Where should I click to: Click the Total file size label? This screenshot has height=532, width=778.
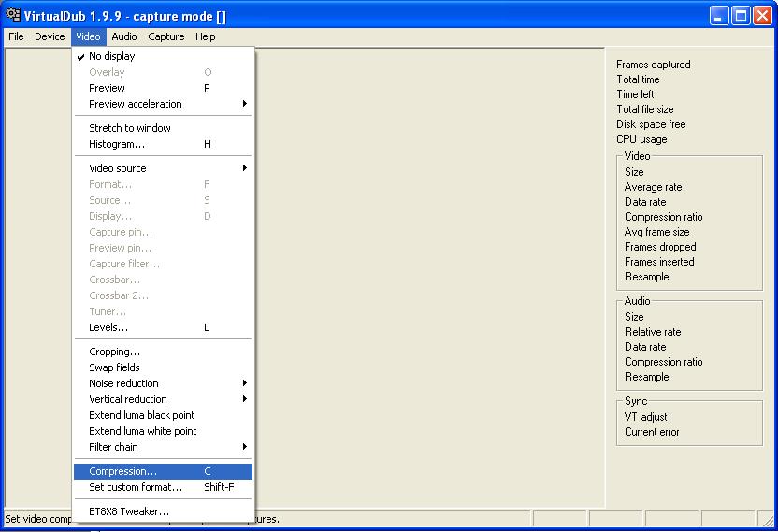point(644,109)
